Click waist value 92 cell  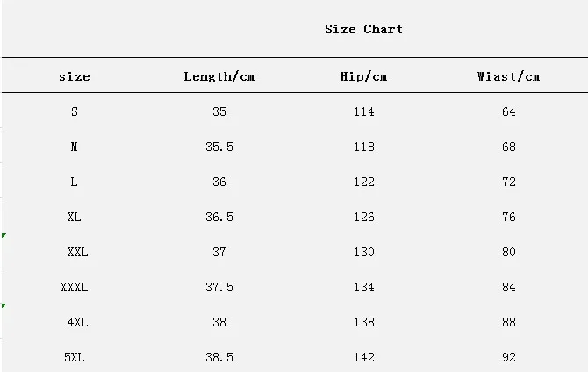pos(508,357)
